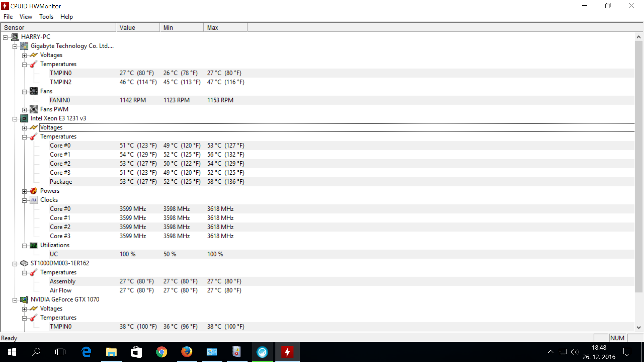Click the vertical scrollbar down arrow
This screenshot has width=644, height=362.
click(x=638, y=327)
